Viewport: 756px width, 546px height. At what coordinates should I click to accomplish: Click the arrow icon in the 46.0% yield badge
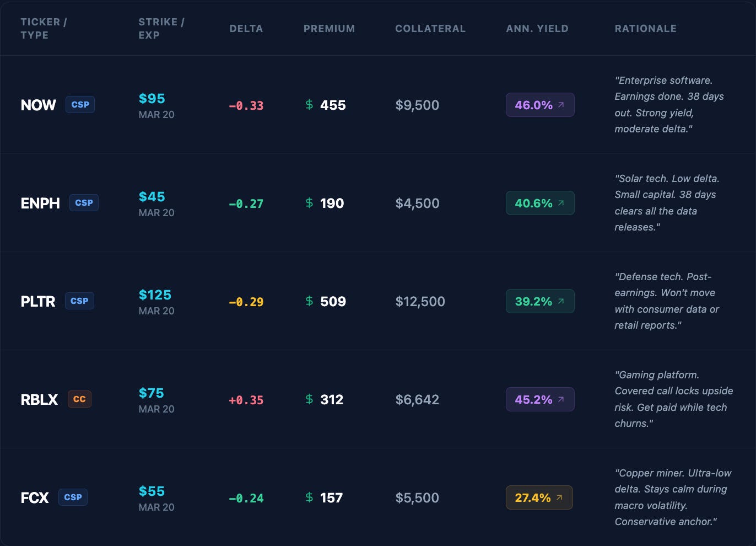(x=561, y=105)
